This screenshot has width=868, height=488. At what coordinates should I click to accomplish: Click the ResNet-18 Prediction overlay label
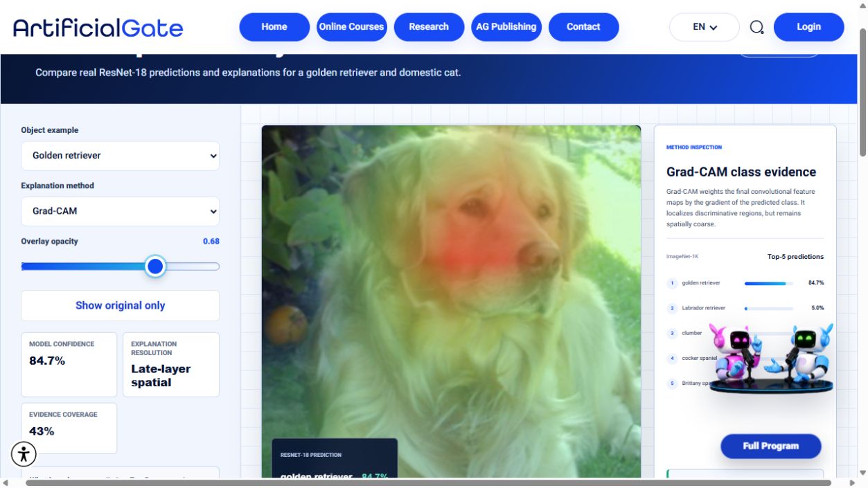pyautogui.click(x=311, y=455)
